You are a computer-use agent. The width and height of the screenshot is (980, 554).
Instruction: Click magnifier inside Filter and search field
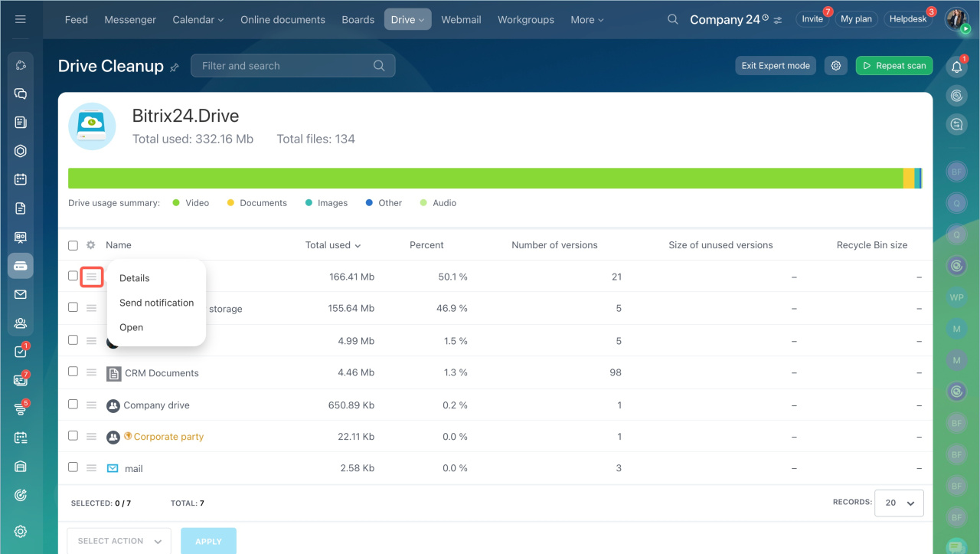pos(379,66)
